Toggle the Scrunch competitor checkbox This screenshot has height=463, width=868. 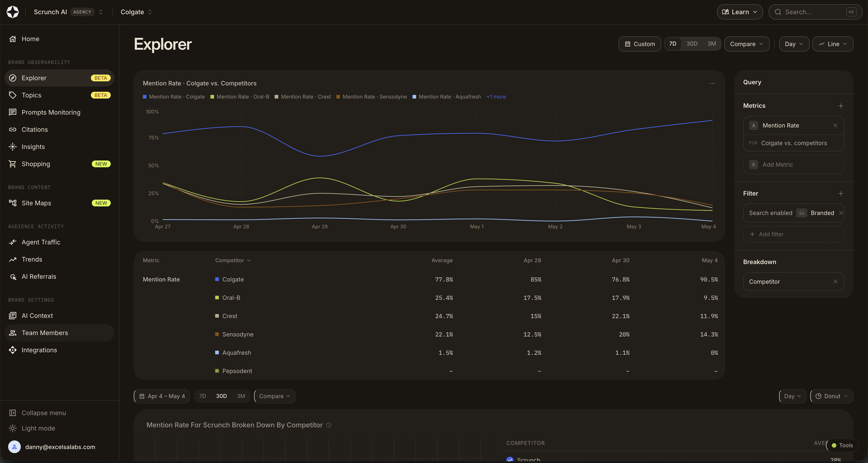(510, 459)
